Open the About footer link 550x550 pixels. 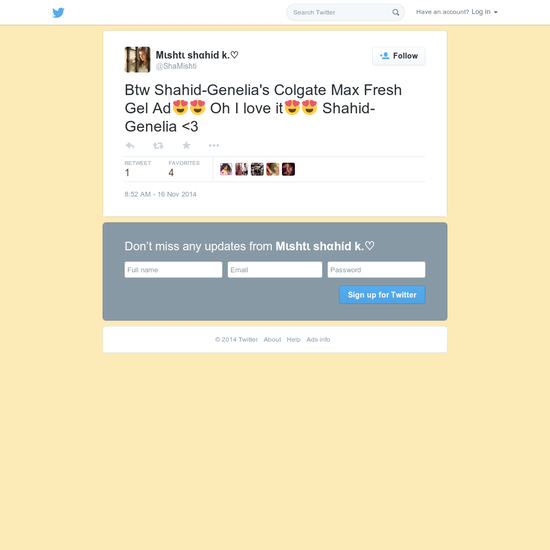tap(272, 340)
